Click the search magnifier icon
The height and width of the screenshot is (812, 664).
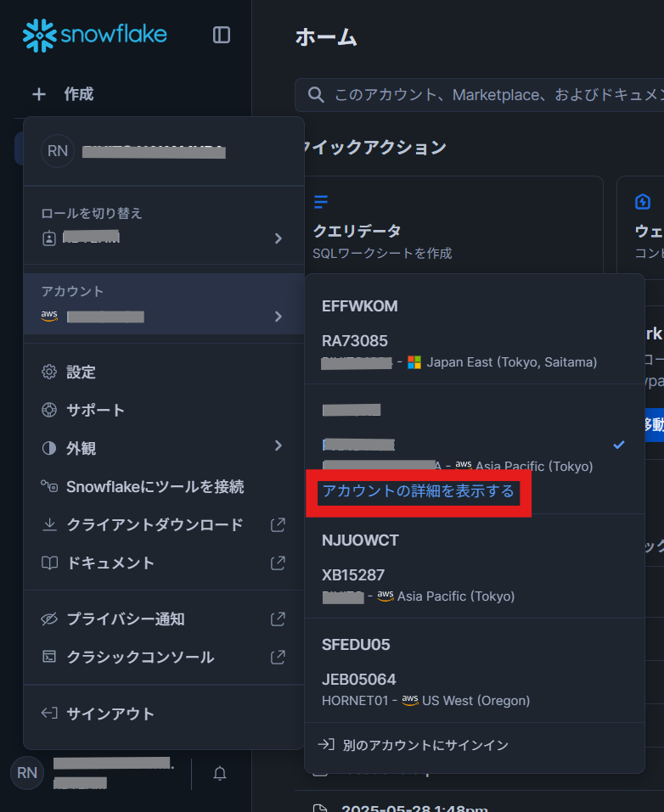click(316, 95)
